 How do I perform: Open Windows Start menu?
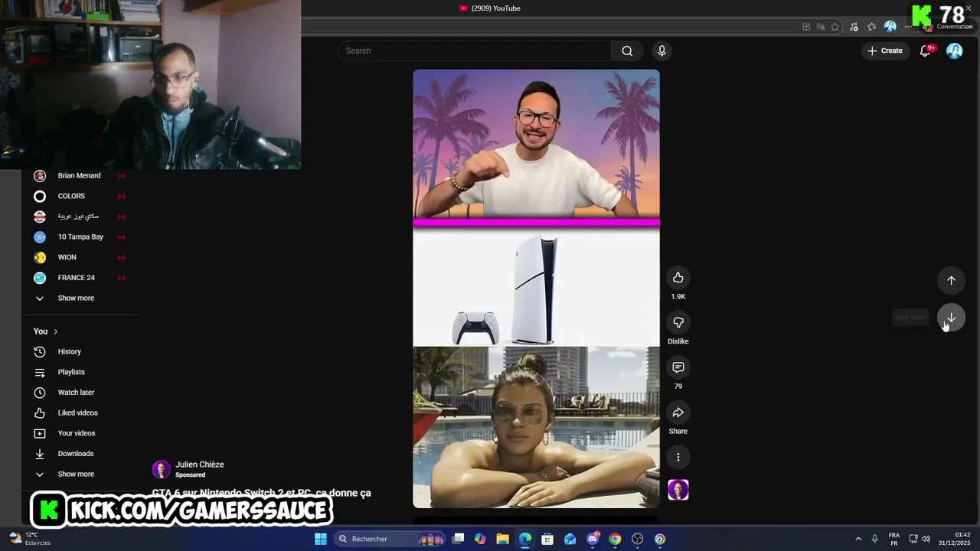click(321, 539)
